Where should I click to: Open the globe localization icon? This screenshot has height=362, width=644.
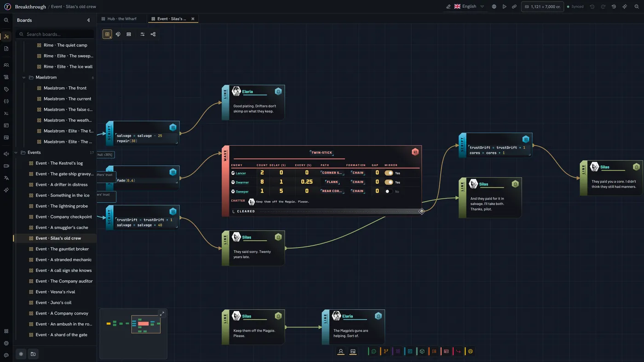click(x=494, y=7)
